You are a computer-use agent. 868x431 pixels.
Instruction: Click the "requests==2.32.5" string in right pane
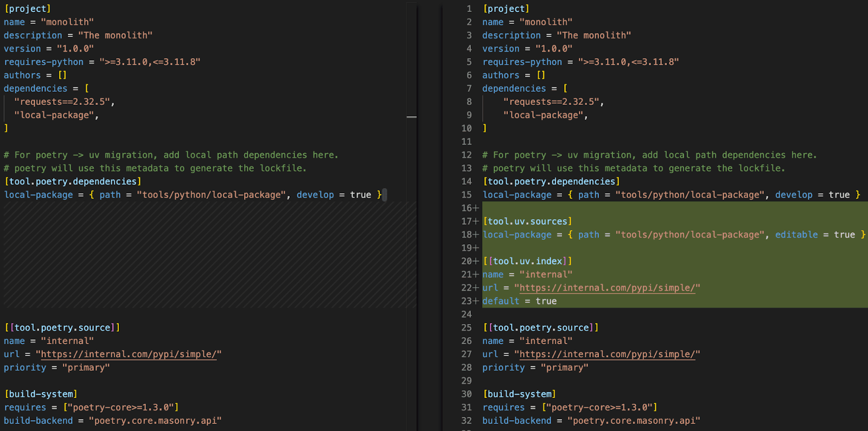551,102
